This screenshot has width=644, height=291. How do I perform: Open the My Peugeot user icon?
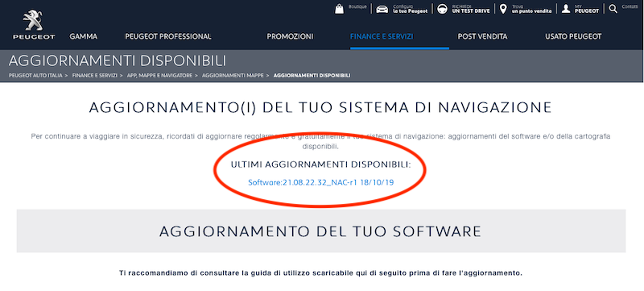click(566, 9)
